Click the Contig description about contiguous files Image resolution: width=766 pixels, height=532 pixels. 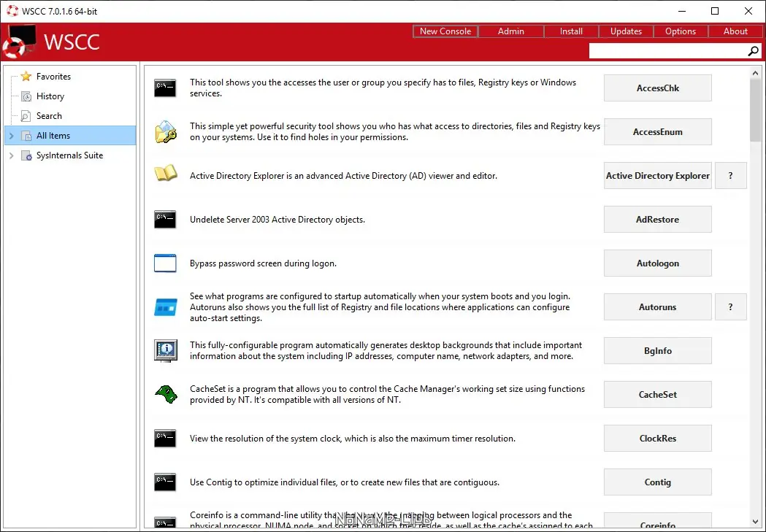click(x=345, y=482)
